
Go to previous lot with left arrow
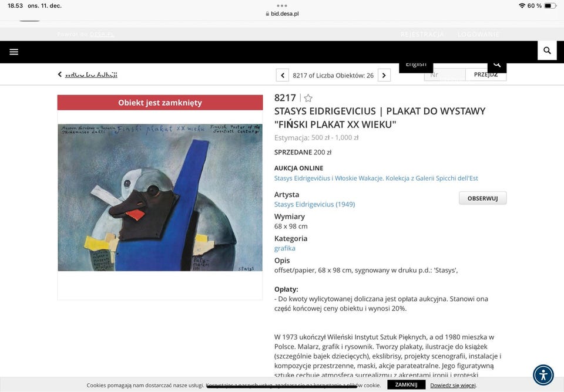pyautogui.click(x=283, y=76)
